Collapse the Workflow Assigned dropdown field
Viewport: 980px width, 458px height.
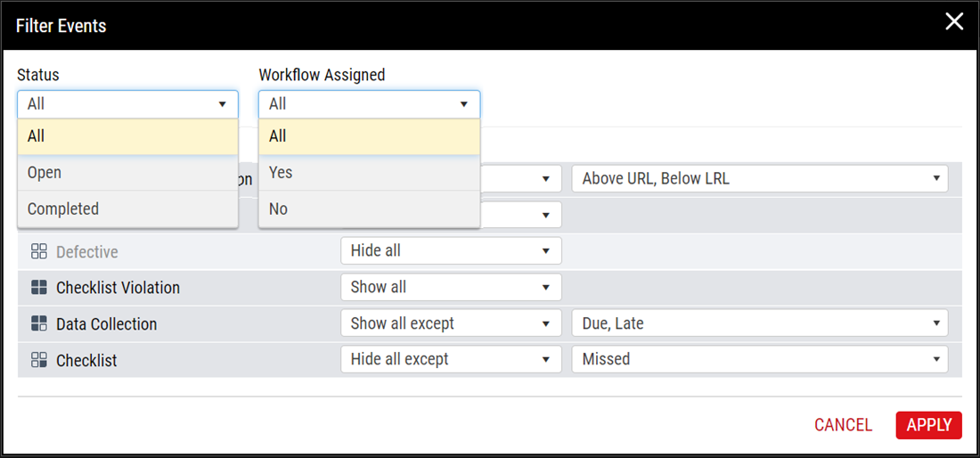click(x=370, y=103)
